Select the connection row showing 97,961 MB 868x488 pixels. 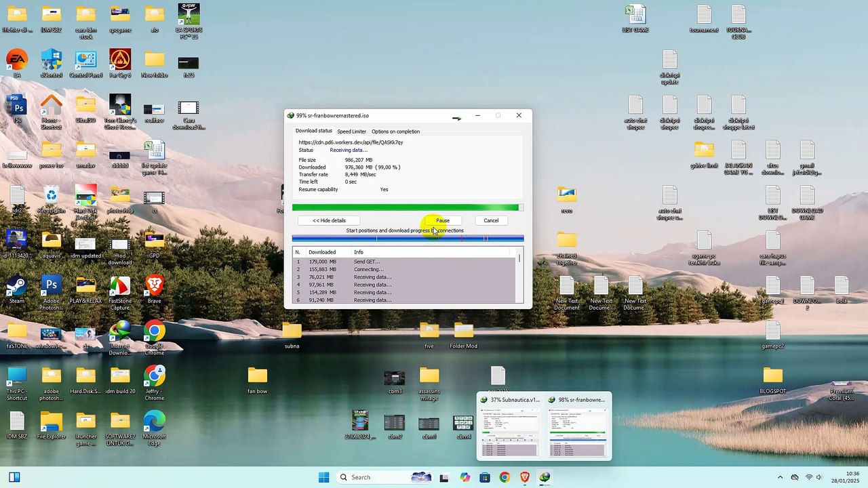click(x=404, y=285)
